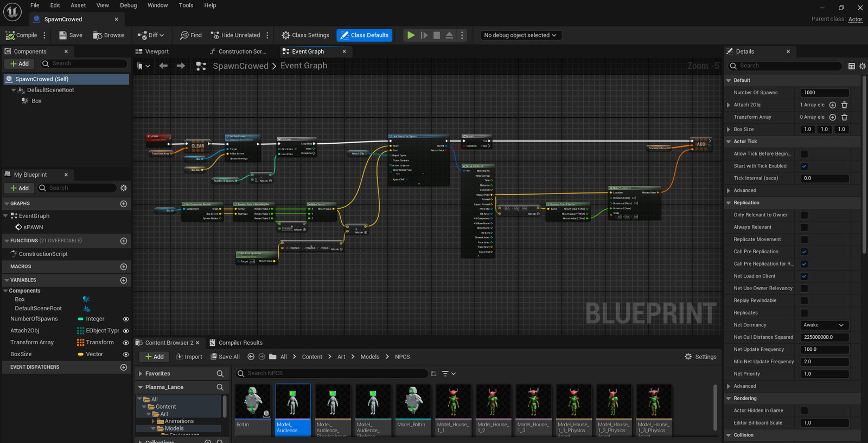Click the Search NPCS field
Screen dimensions: 868x443
coord(332,374)
